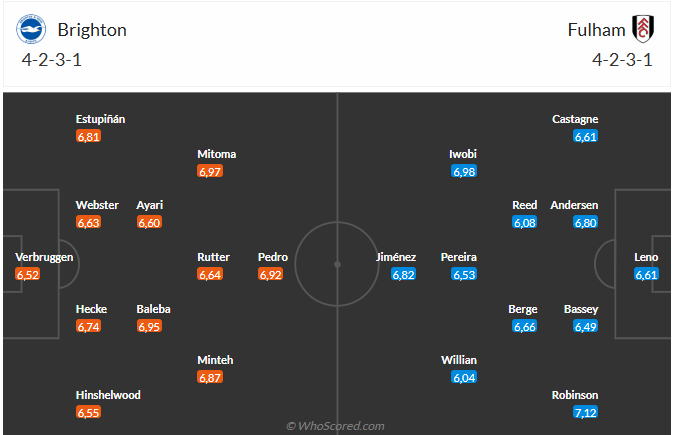674x435 pixels.
Task: Open the Brighton team name link
Action: (92, 30)
